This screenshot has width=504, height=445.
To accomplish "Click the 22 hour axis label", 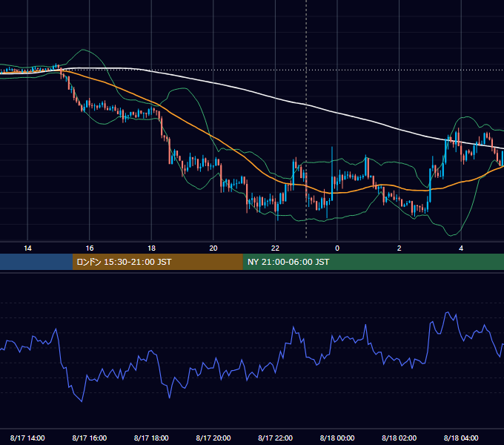I will (x=275, y=248).
